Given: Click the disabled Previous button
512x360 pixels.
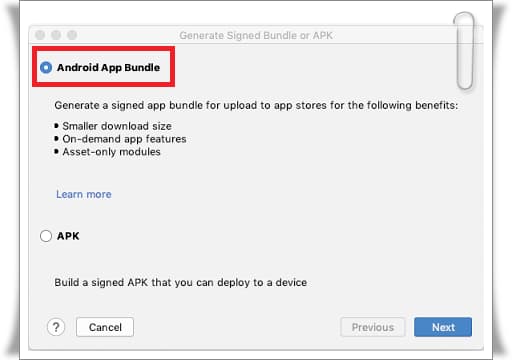Looking at the screenshot, I should click(373, 327).
